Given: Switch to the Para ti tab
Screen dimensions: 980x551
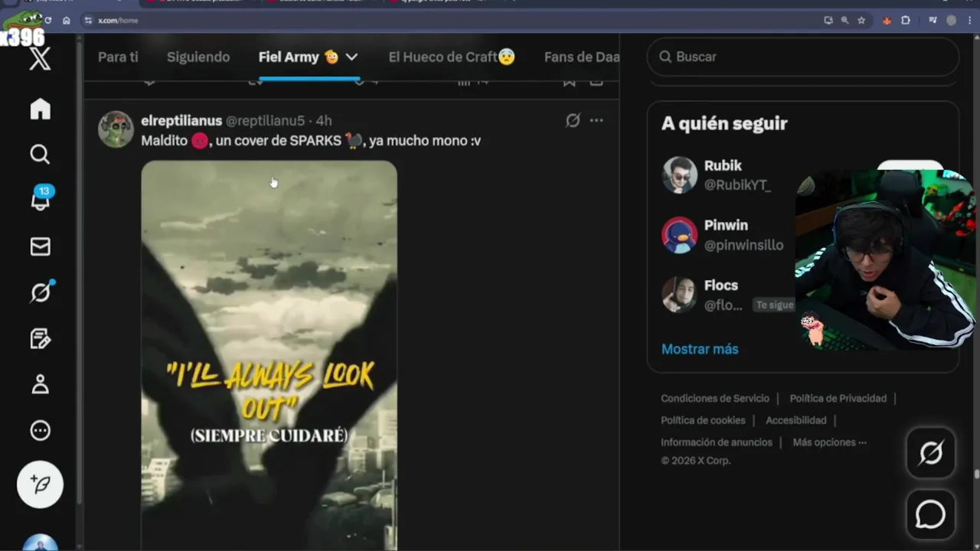Looking at the screenshot, I should pos(118,57).
